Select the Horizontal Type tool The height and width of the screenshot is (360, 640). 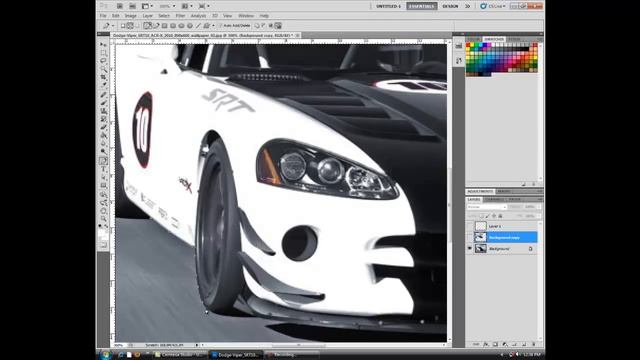pyautogui.click(x=103, y=169)
